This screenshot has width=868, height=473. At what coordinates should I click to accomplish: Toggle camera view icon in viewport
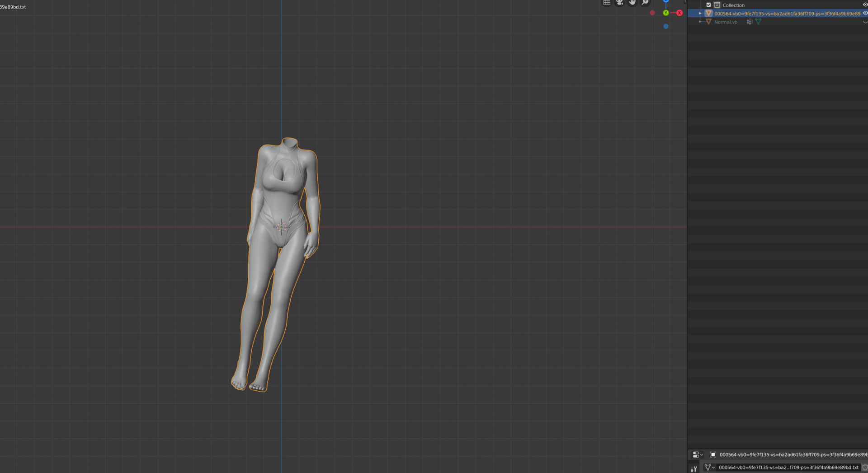point(619,2)
